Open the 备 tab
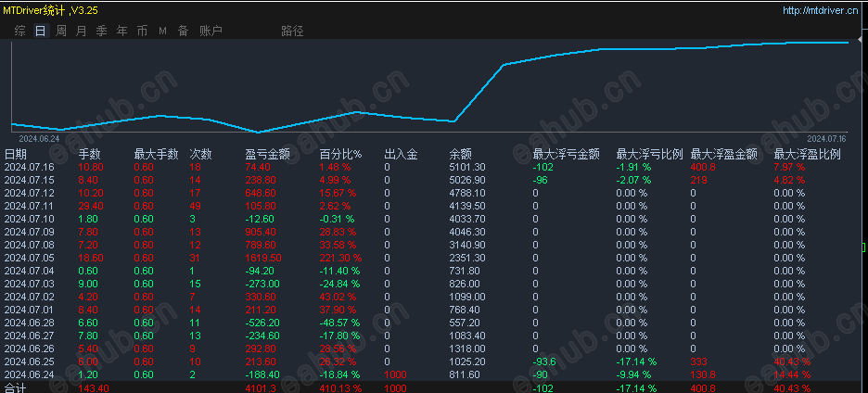This screenshot has height=393, width=868. [x=184, y=31]
